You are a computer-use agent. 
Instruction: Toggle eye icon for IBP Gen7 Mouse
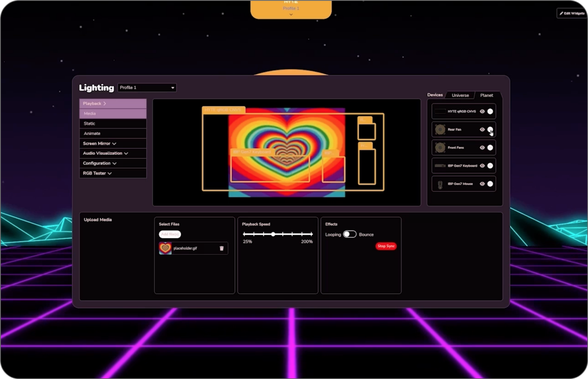[x=482, y=184]
